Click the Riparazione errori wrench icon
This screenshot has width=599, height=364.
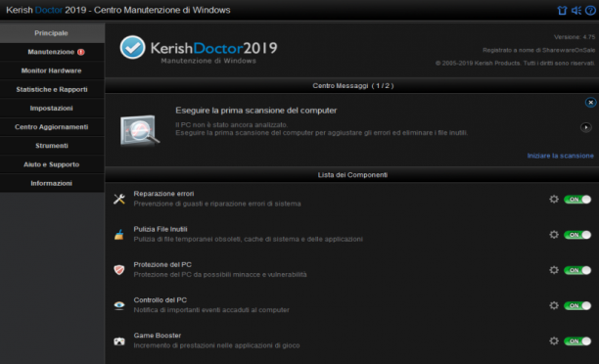[119, 199]
